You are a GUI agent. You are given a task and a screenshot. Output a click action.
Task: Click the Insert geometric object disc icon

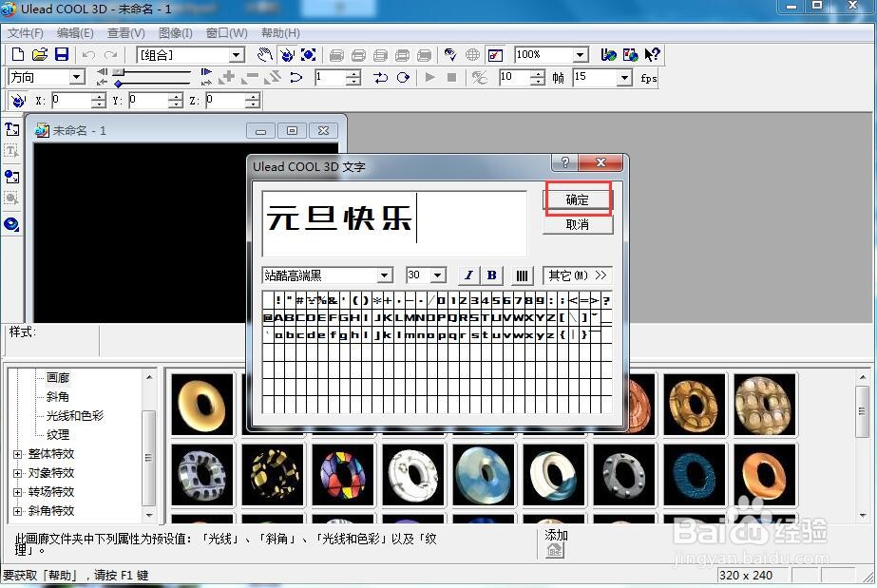[11, 225]
